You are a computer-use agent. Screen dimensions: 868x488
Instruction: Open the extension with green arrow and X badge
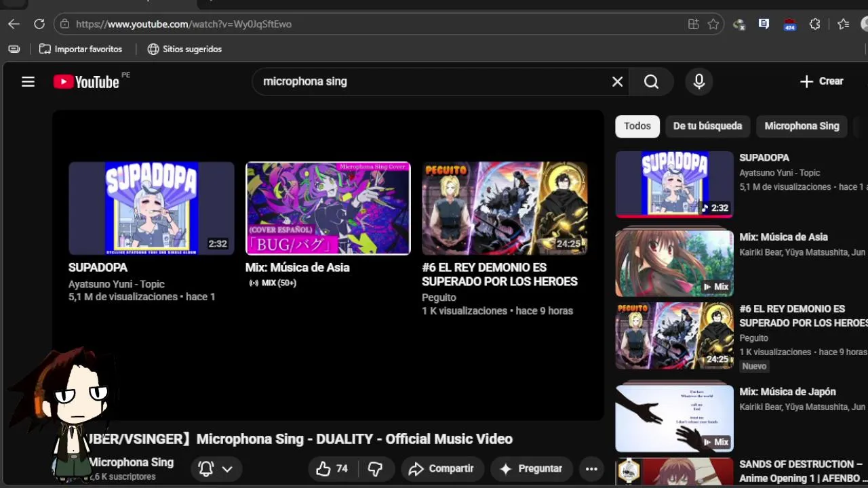(739, 24)
